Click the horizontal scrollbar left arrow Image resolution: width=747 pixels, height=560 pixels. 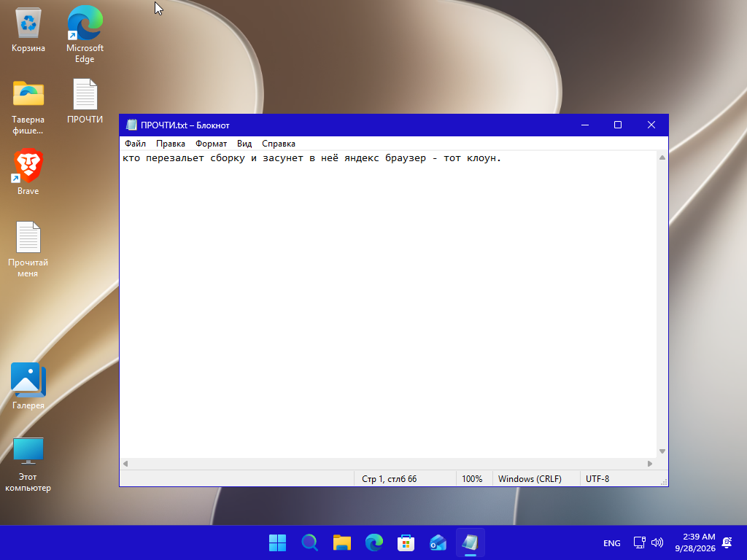[125, 463]
